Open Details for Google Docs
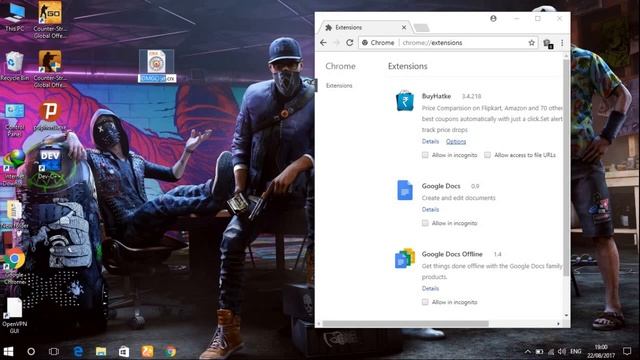 [x=430, y=209]
